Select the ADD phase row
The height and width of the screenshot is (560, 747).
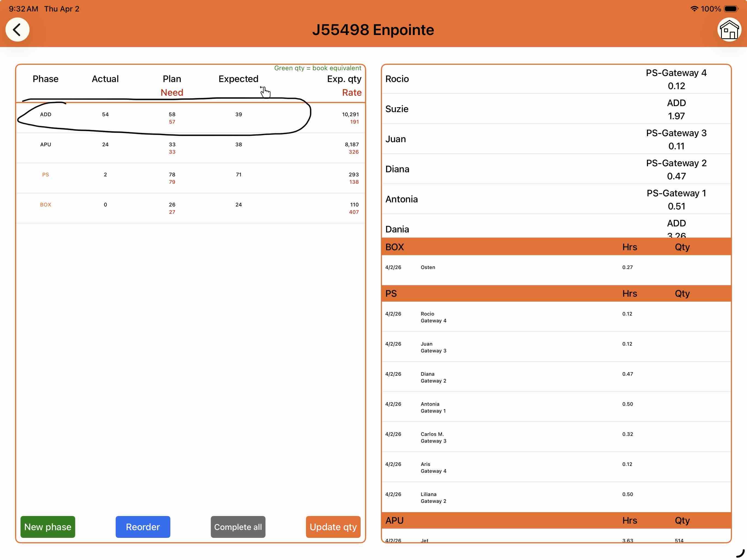click(46, 115)
